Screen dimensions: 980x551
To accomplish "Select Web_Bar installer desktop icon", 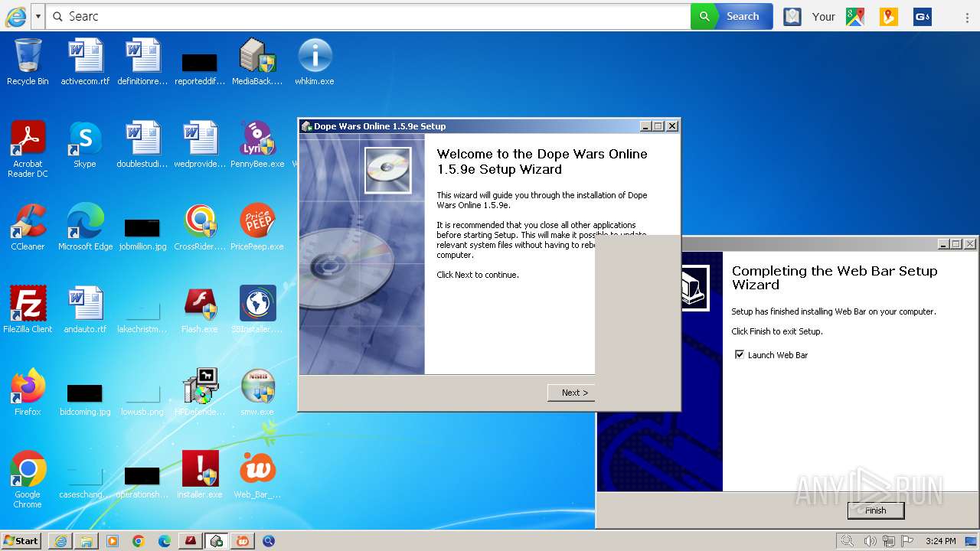I will [x=257, y=474].
